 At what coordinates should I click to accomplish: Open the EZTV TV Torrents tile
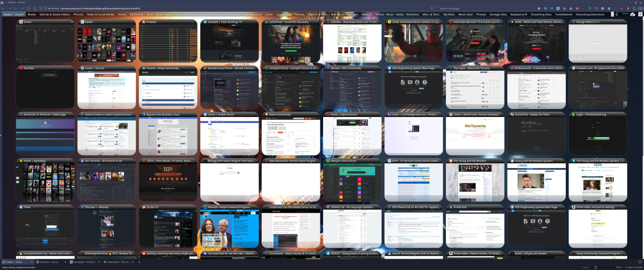click(x=413, y=179)
